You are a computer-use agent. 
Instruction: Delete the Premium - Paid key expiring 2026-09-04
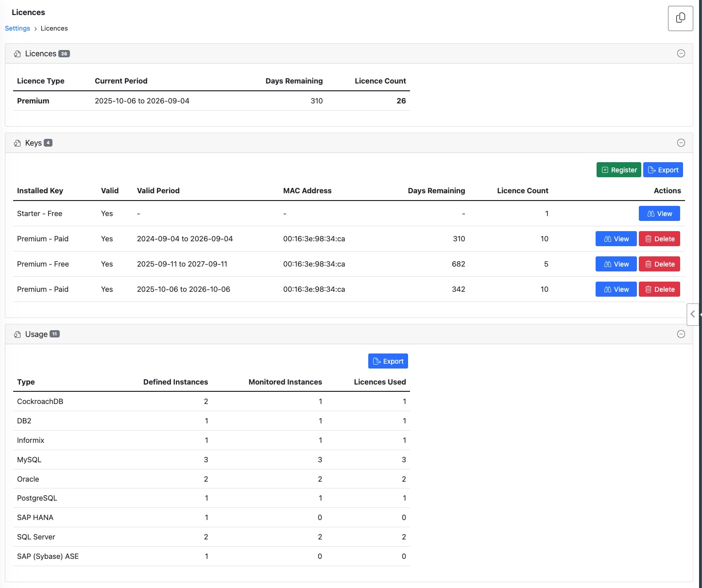point(659,239)
